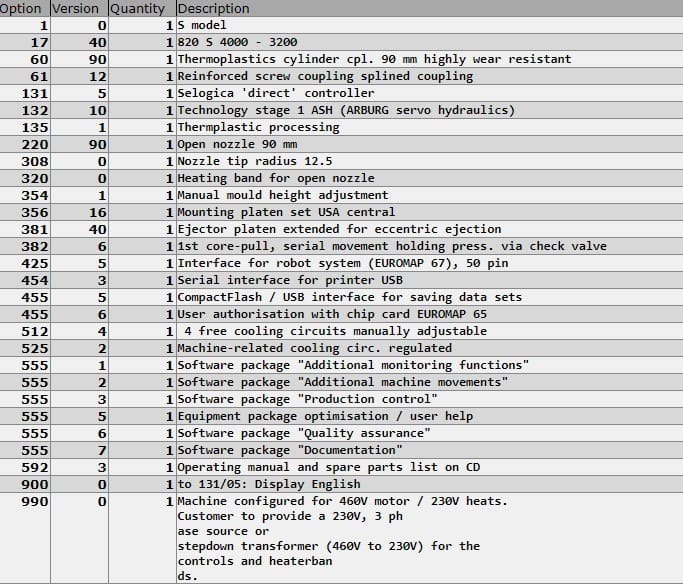Select the 820 S 4000 - 3200 row
This screenshot has width=683, height=584.
pyautogui.click(x=342, y=42)
